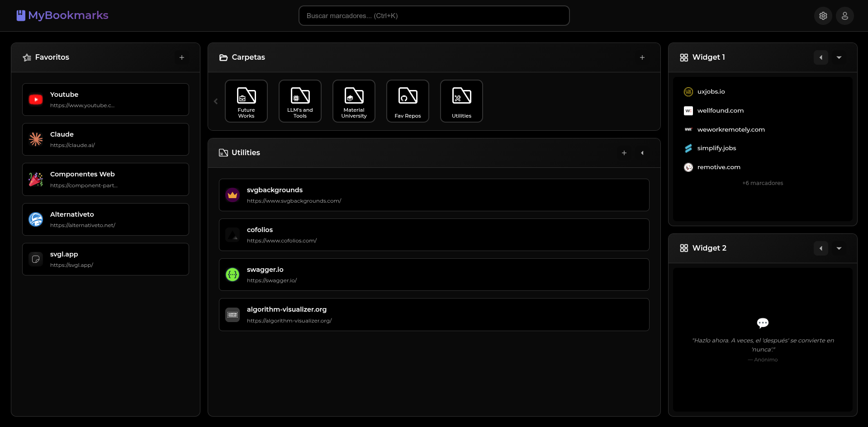868x427 pixels.
Task: Click the MyBookmarks logo icon
Action: (21, 15)
